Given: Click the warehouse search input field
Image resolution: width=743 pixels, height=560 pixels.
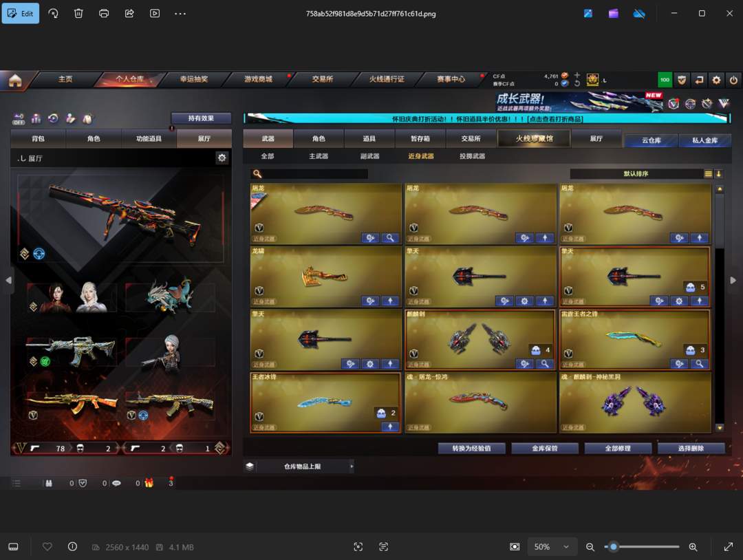Looking at the screenshot, I should [x=310, y=174].
